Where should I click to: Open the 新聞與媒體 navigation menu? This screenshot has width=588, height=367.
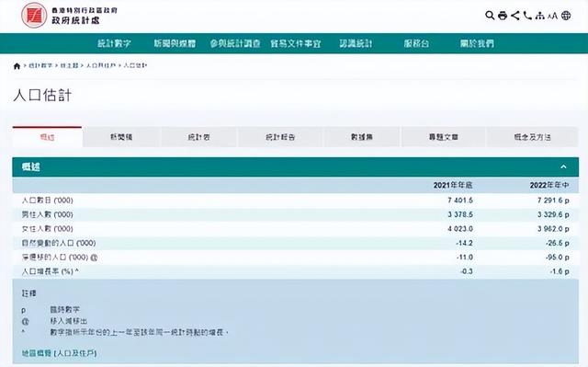pos(175,43)
